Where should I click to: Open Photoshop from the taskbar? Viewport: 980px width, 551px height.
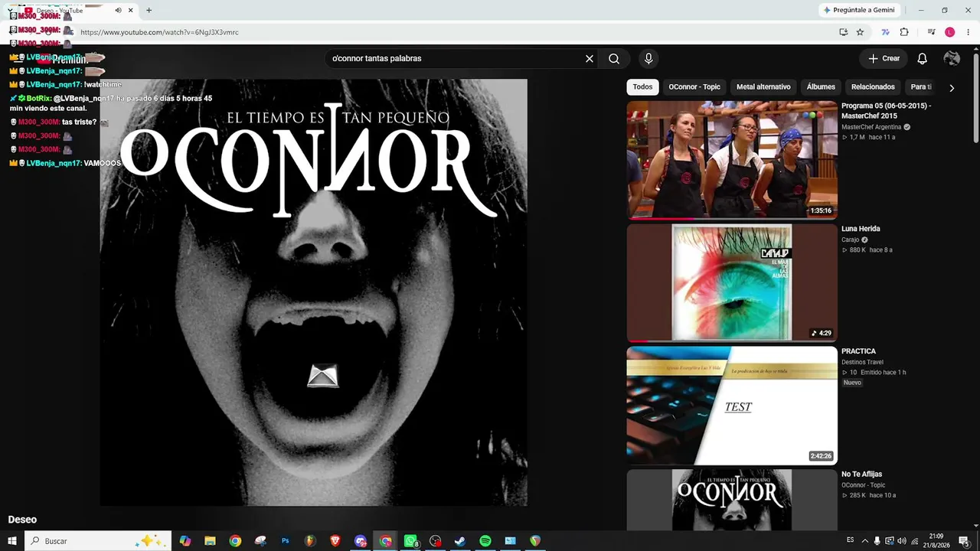tap(286, 541)
